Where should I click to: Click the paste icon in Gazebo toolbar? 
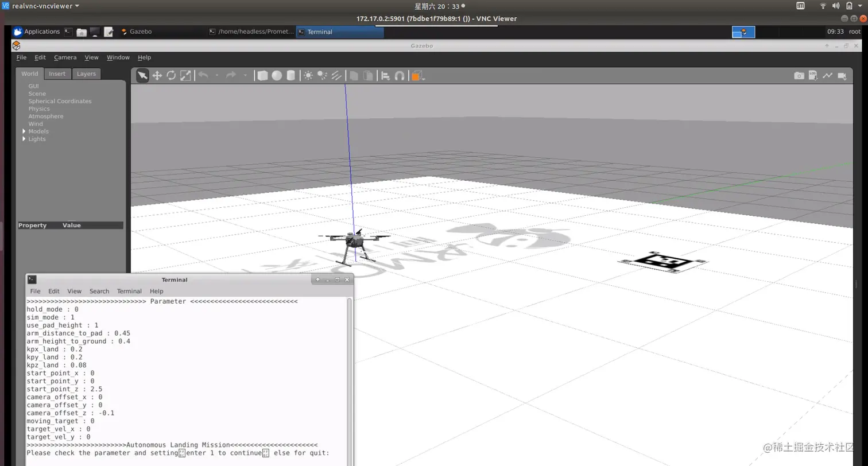pos(368,75)
